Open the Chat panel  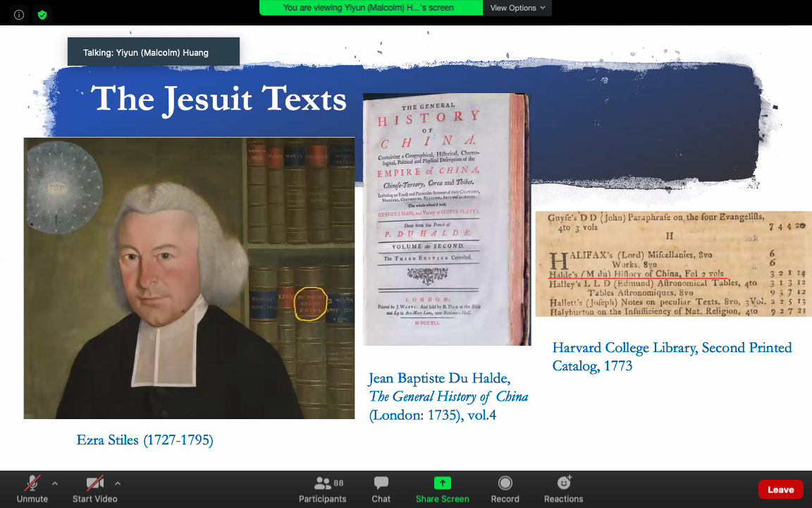[381, 489]
